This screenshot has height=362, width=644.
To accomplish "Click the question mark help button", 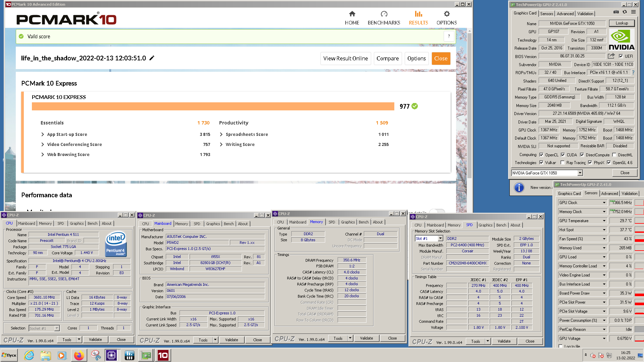I will (449, 36).
